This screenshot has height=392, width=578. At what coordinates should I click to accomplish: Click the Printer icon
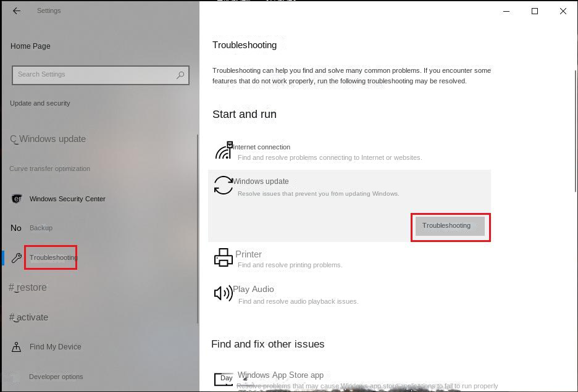(x=224, y=257)
